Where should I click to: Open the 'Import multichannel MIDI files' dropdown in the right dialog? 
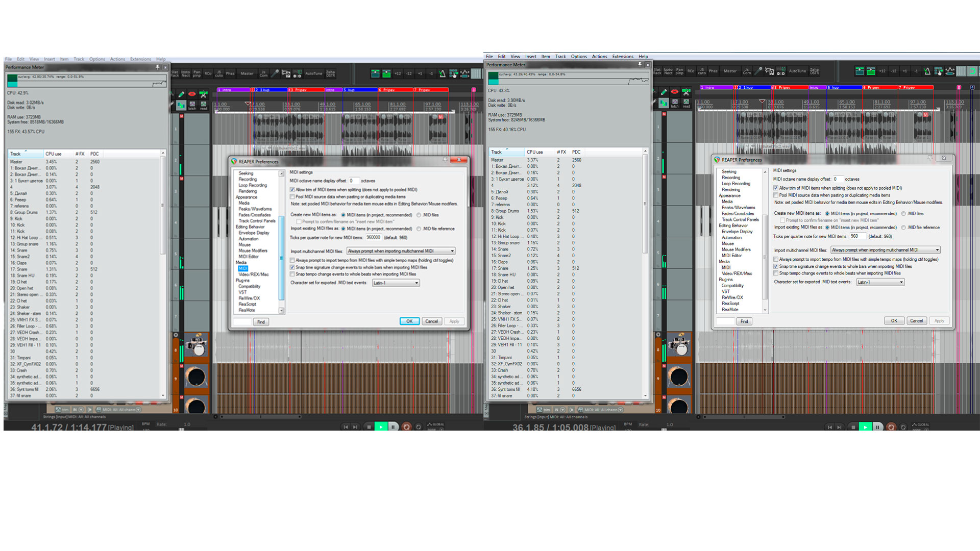coord(886,250)
